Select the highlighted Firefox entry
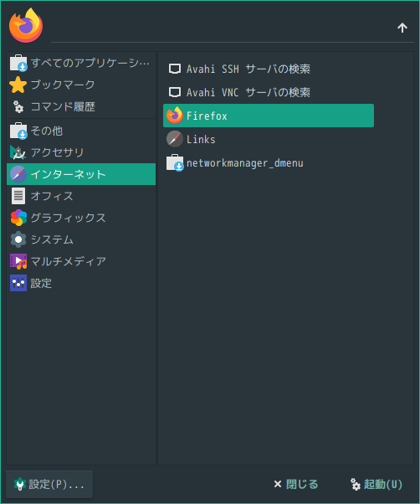The width and height of the screenshot is (420, 504). 269,116
